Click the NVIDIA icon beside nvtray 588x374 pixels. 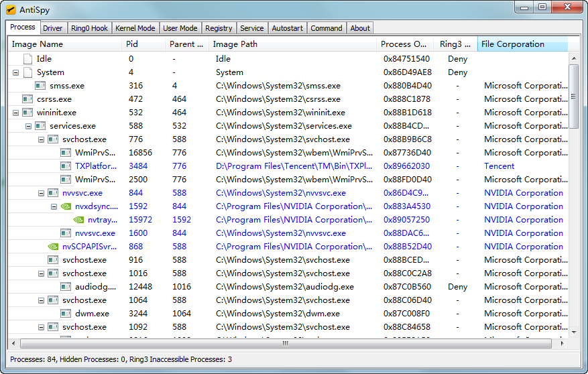point(78,220)
